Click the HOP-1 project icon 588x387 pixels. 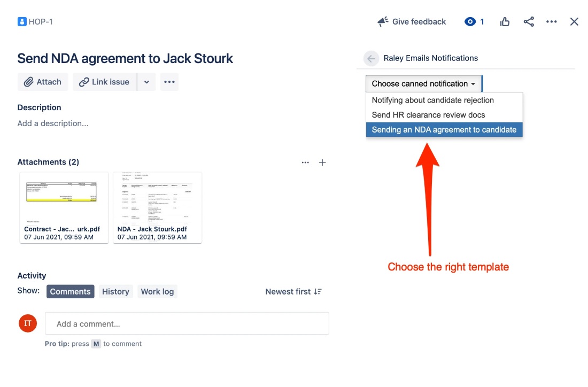pyautogui.click(x=21, y=21)
